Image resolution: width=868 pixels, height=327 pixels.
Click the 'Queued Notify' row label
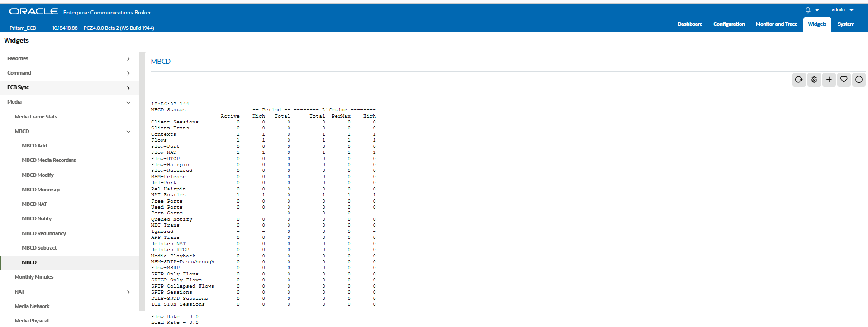tap(171, 219)
